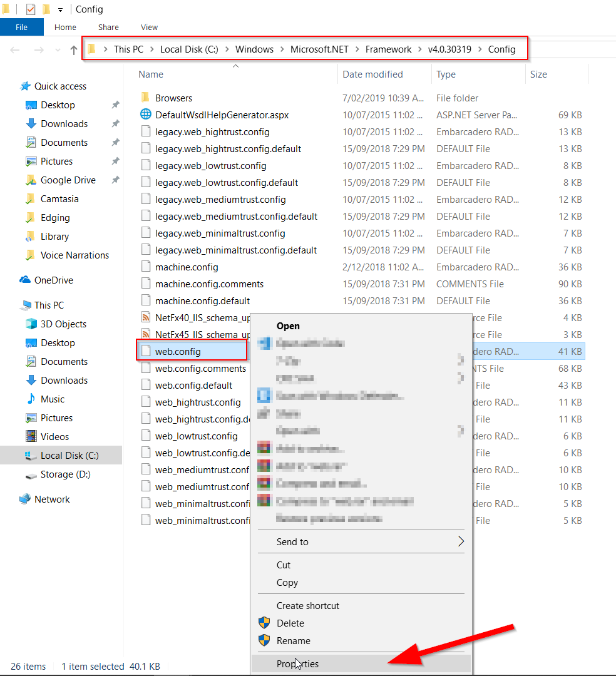Select legacy.web_hightrust.config file
Viewport: 616px width, 676px height.
coord(212,132)
